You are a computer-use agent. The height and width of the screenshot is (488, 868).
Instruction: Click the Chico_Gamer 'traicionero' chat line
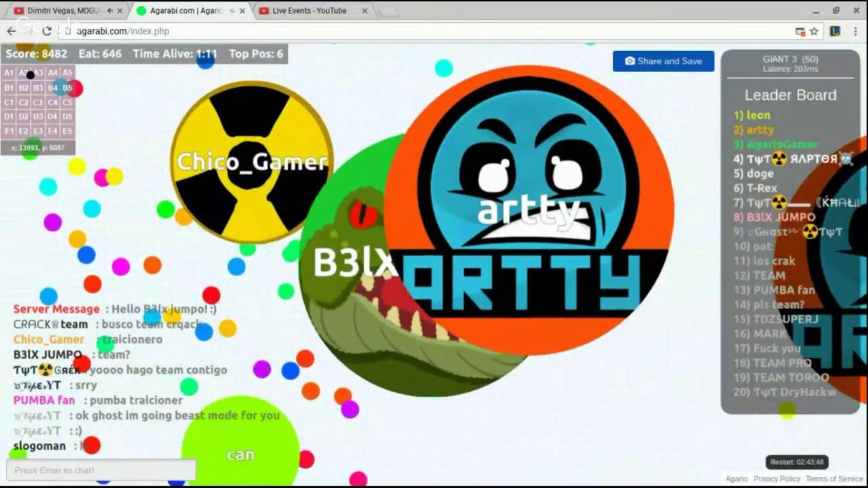(x=88, y=340)
